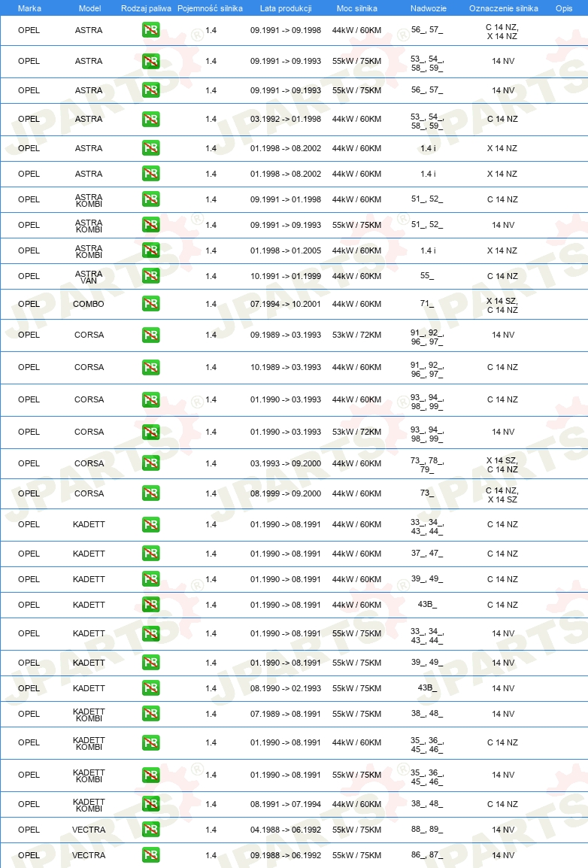The image size is (588, 868).
Task: Click the fuel icon for Astra Kombi 01.1998->01.2005
Action: 150,250
